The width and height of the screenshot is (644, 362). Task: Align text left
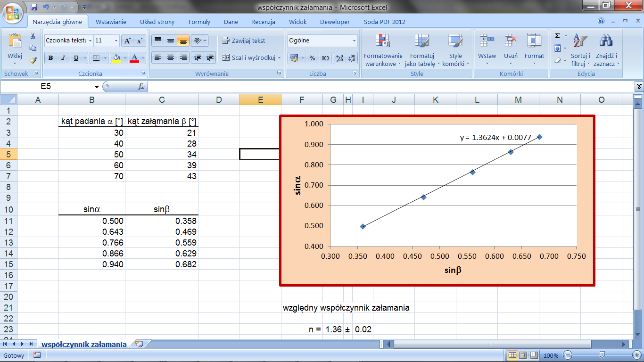point(158,58)
